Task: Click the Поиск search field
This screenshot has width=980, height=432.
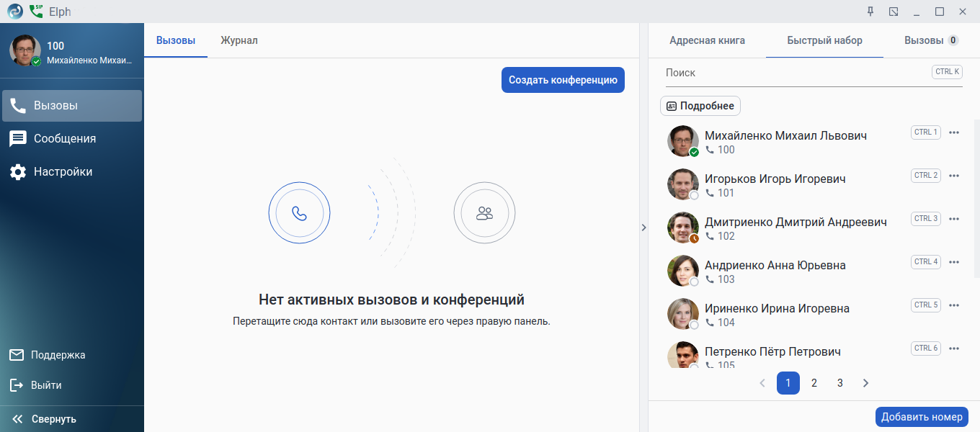Action: pyautogui.click(x=793, y=73)
